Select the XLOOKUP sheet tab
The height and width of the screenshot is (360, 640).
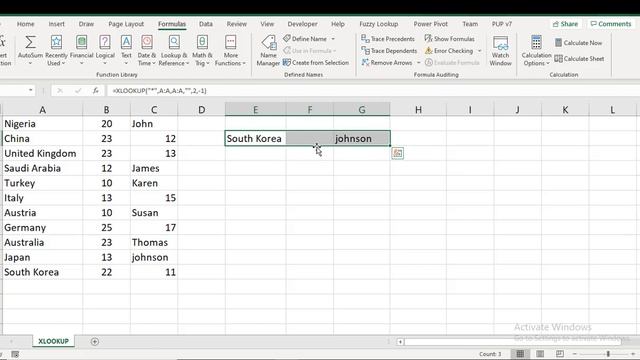pyautogui.click(x=53, y=341)
